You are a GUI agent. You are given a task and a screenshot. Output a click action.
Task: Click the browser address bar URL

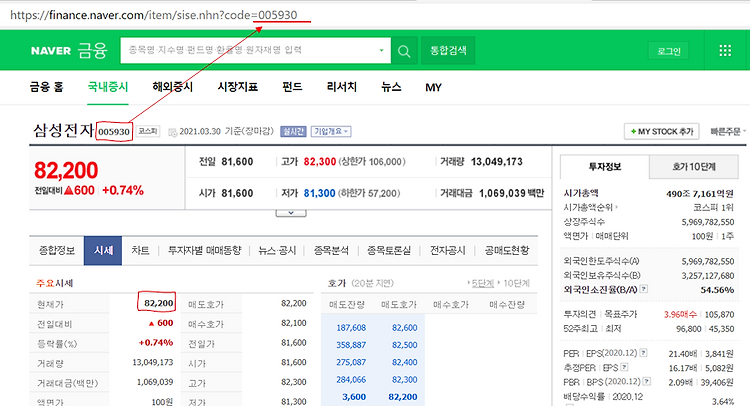154,15
